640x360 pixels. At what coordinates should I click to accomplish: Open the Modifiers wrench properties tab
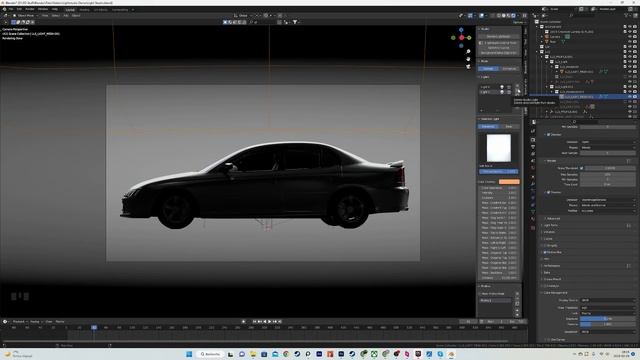(533, 184)
